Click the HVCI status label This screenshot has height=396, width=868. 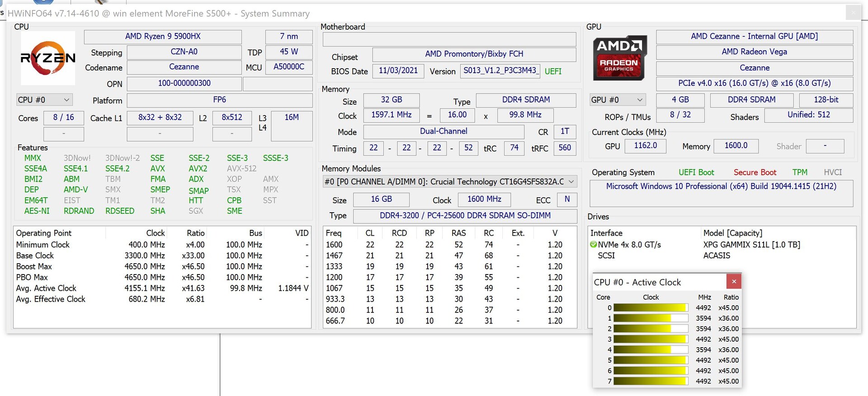pos(833,172)
